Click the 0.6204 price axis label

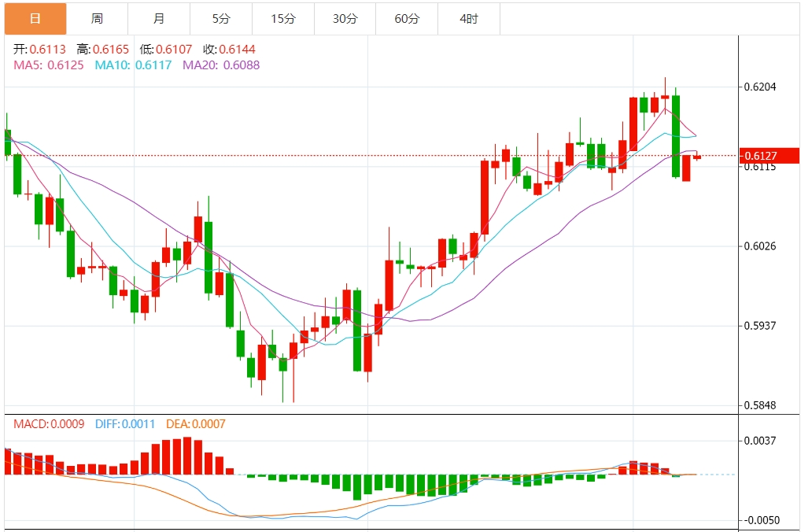point(760,87)
